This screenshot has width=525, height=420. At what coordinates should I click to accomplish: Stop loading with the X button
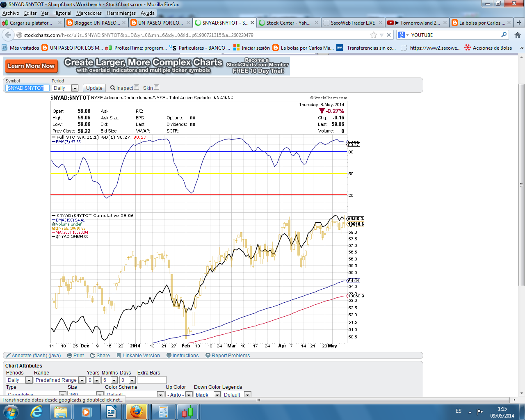389,35
